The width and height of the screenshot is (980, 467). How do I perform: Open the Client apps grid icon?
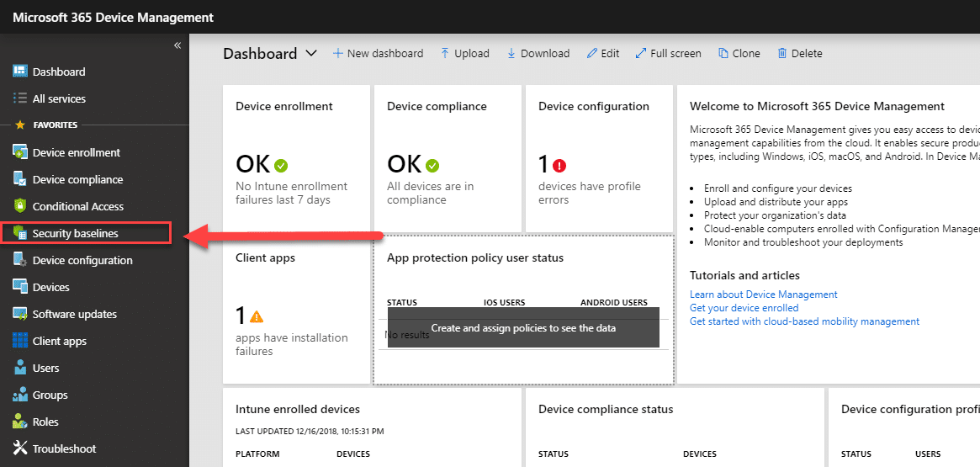click(20, 341)
